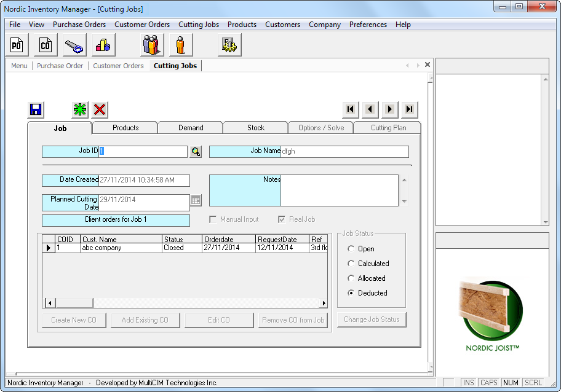Image resolution: width=561 pixels, height=392 pixels.
Task: Select the Calculated job status option
Action: pyautogui.click(x=351, y=264)
